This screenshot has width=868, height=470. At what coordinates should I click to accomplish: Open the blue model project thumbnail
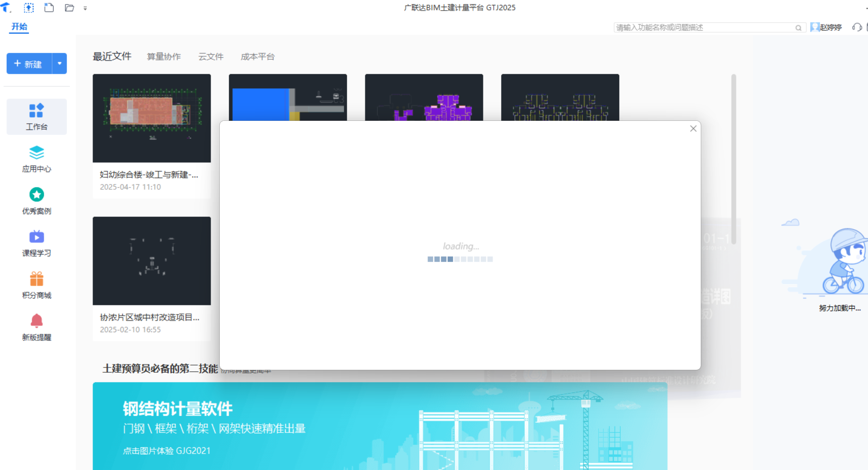288,97
